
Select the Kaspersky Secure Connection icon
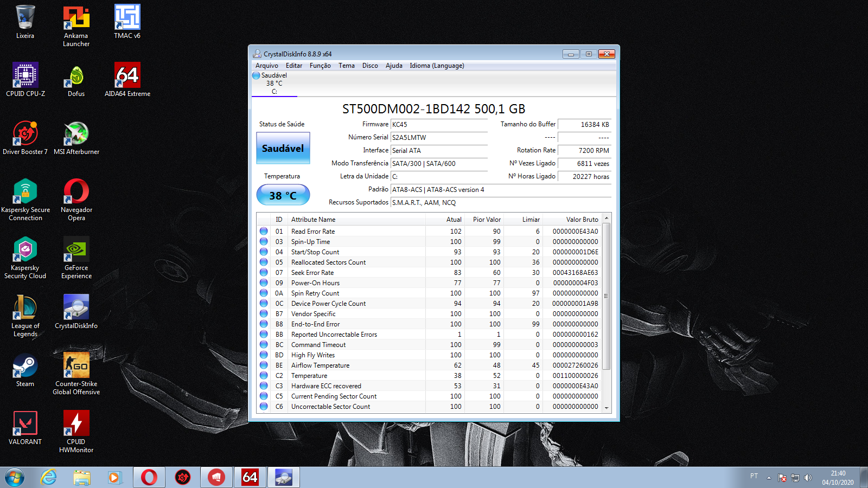[25, 200]
